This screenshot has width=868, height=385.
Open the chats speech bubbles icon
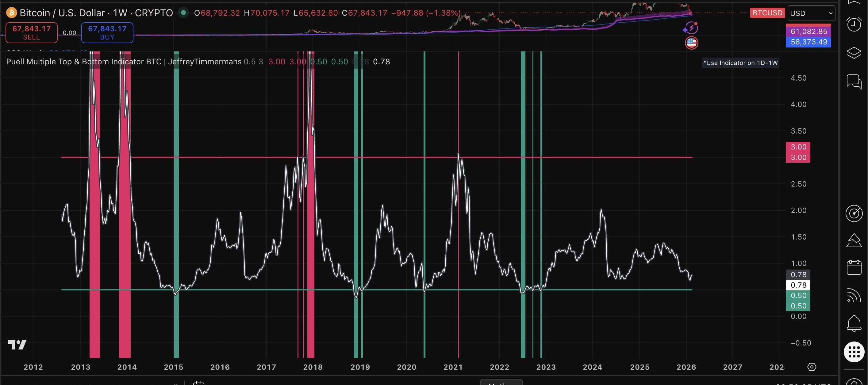pos(854,81)
